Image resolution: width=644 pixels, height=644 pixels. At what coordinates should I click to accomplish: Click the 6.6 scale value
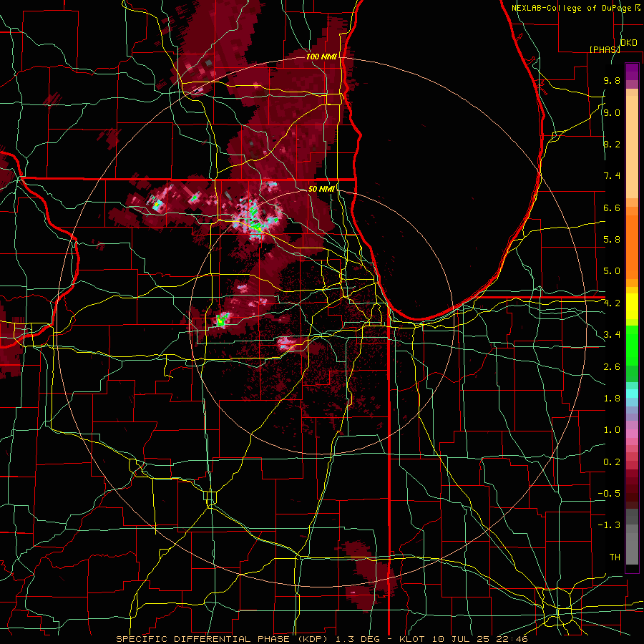[612, 208]
